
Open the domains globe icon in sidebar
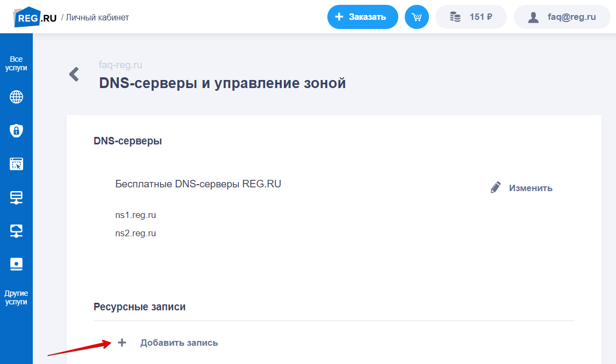16,97
